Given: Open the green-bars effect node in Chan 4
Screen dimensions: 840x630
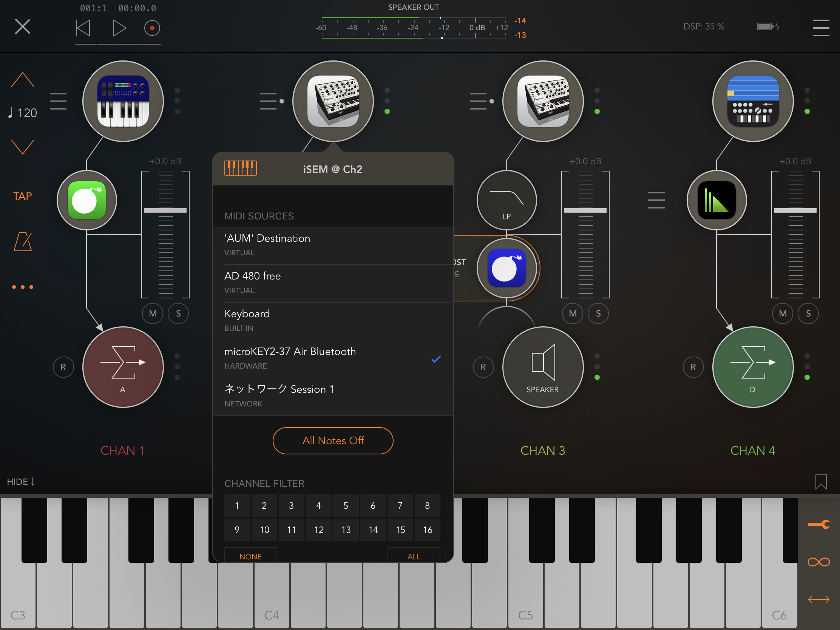Looking at the screenshot, I should [716, 200].
